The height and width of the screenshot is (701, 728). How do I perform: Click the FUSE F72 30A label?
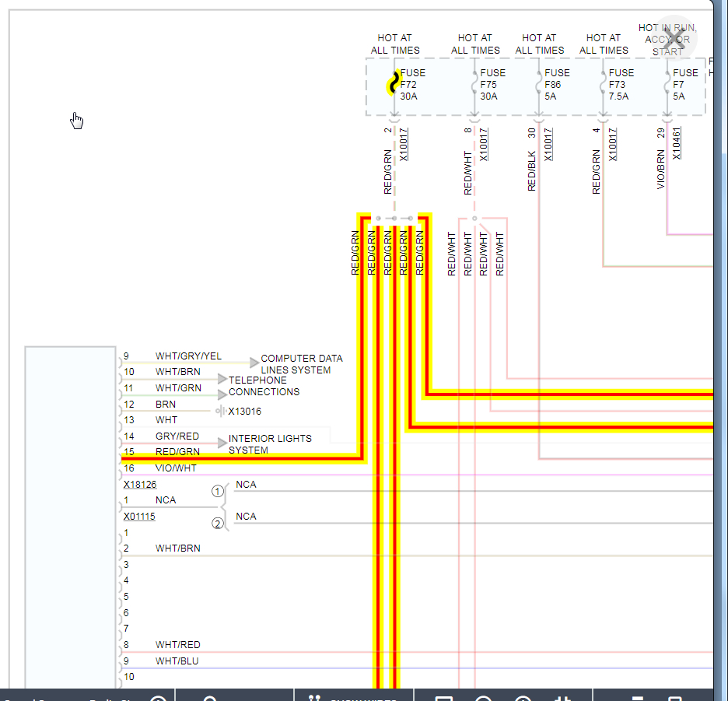412,85
